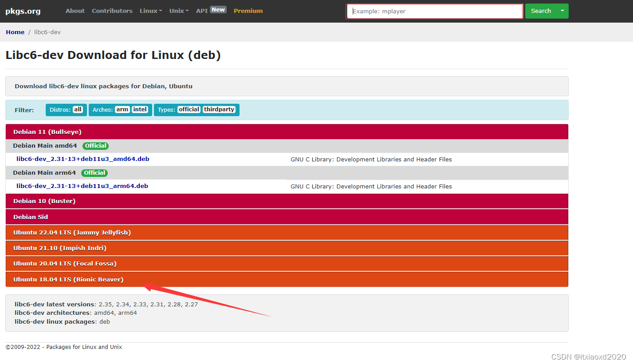The width and height of the screenshot is (633, 364).
Task: Open the About page
Action: pyautogui.click(x=75, y=11)
